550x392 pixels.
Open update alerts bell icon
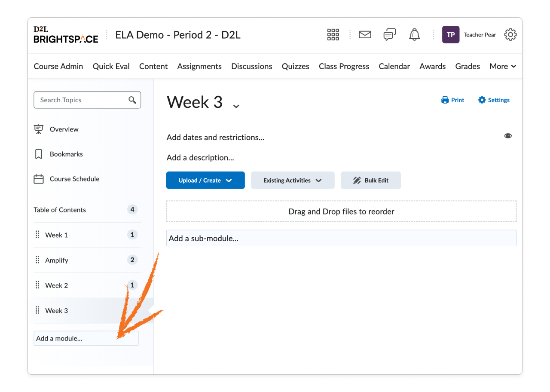(x=414, y=35)
